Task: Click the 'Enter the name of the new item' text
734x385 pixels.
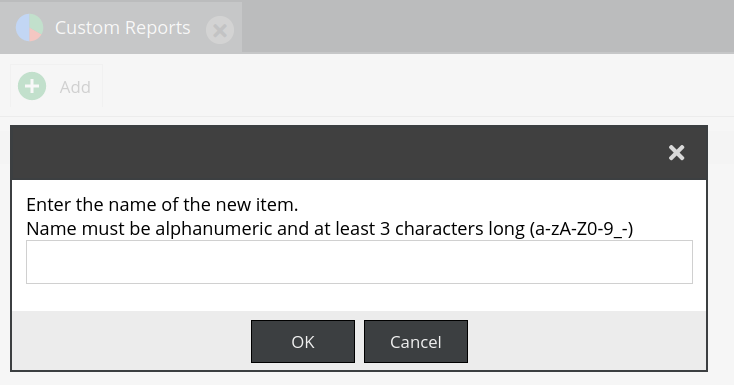Action: [x=162, y=205]
